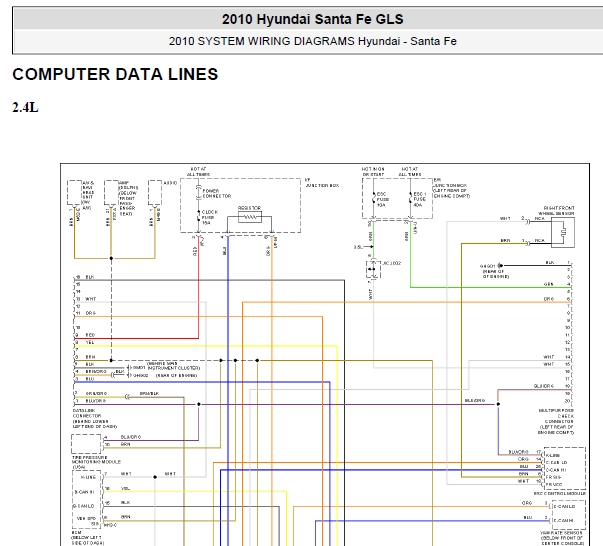Click the "JC J C02" joint connector label
This screenshot has height=546, width=603.
(x=391, y=263)
